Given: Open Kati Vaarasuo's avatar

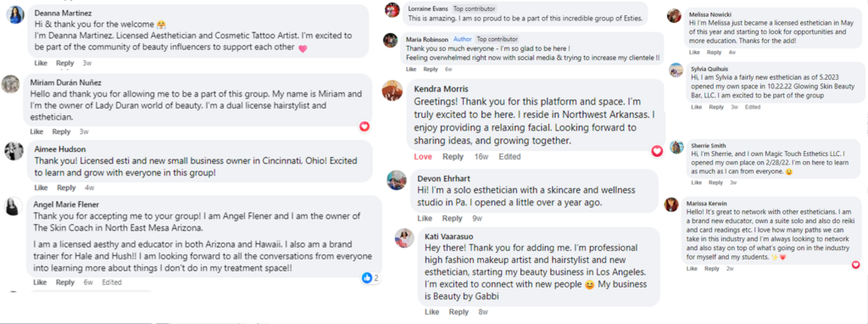Looking at the screenshot, I should pyautogui.click(x=404, y=237).
